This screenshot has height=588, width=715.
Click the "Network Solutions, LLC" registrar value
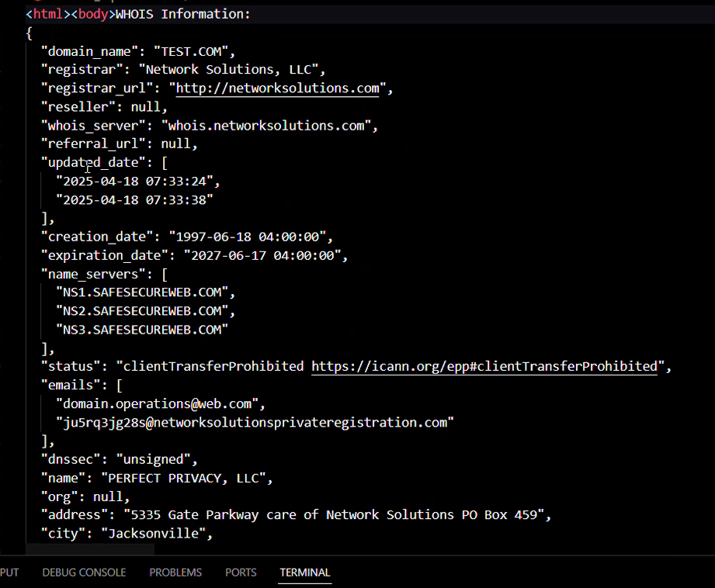pos(228,69)
